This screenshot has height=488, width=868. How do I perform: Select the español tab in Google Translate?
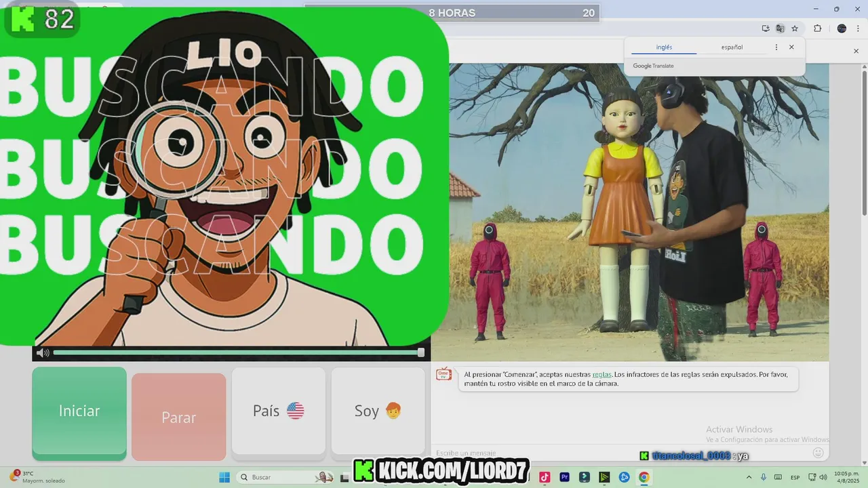tap(732, 47)
